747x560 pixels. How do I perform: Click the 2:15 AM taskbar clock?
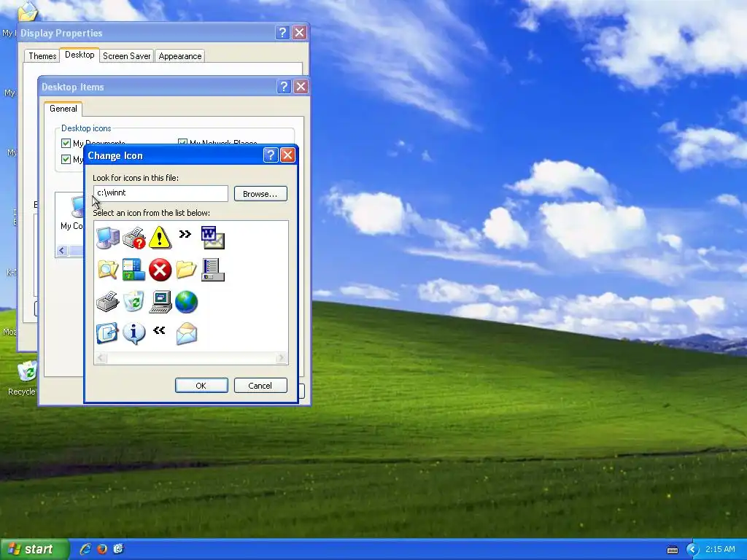pos(720,549)
